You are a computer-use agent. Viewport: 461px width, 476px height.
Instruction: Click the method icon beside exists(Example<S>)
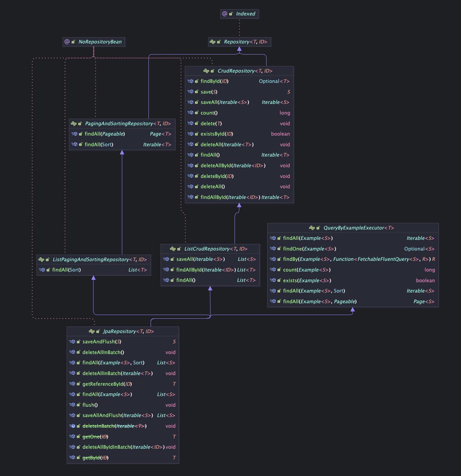[x=273, y=280]
